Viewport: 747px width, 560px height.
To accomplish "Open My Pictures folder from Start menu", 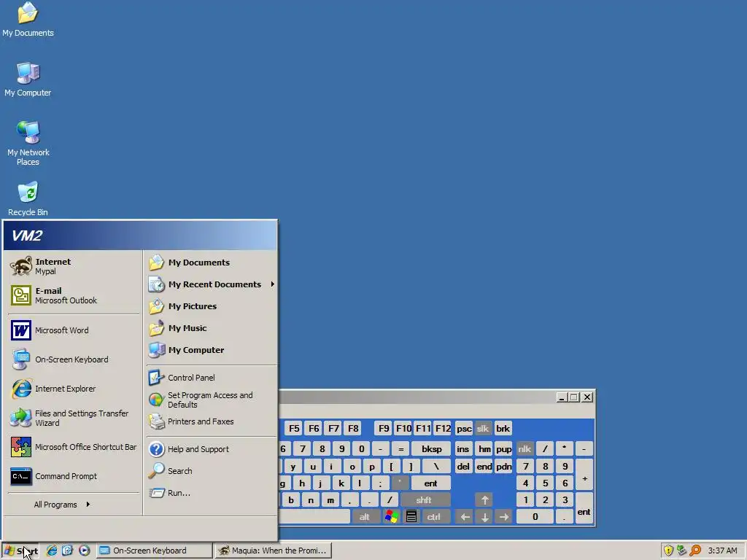I will click(x=212, y=306).
